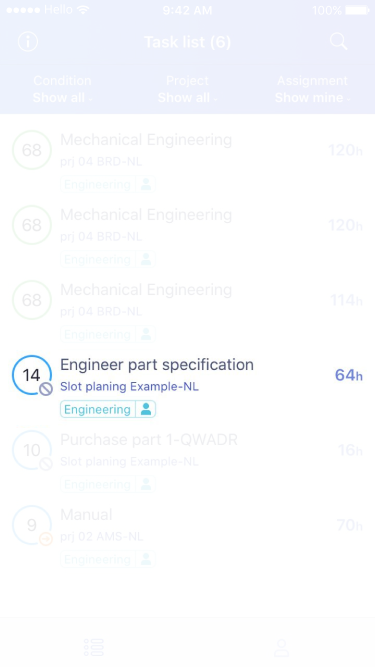Open Purchase part 1-QWADR task
375x667 pixels.
point(188,462)
